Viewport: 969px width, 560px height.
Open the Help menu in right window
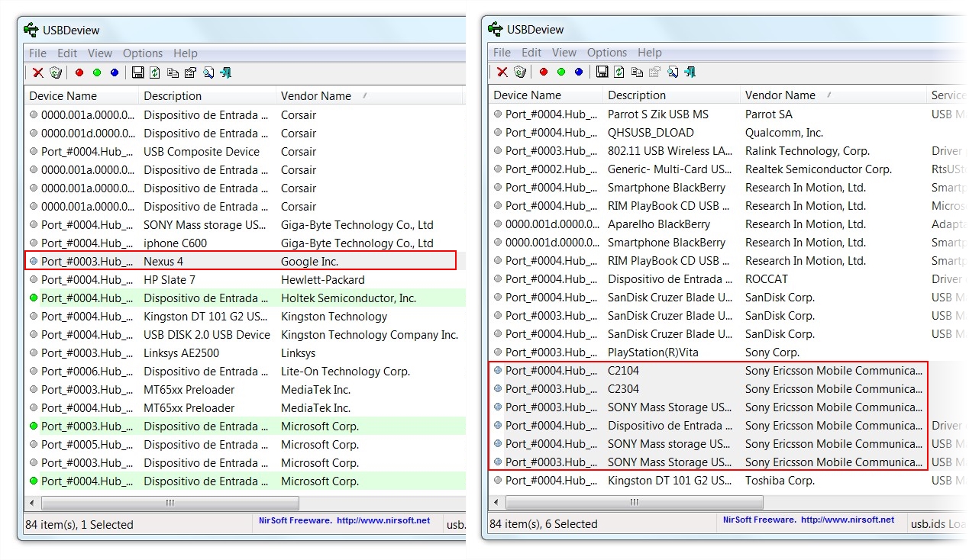(x=650, y=53)
